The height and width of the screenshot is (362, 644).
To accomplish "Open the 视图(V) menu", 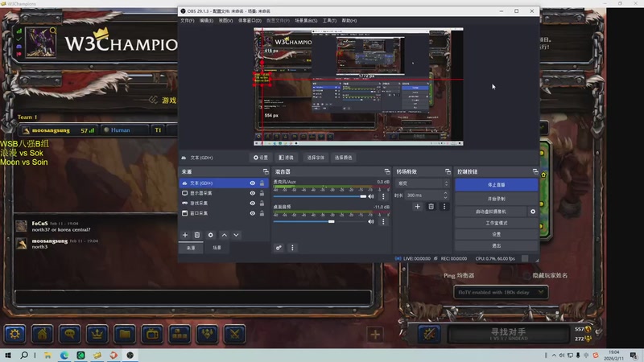I will click(225, 21).
